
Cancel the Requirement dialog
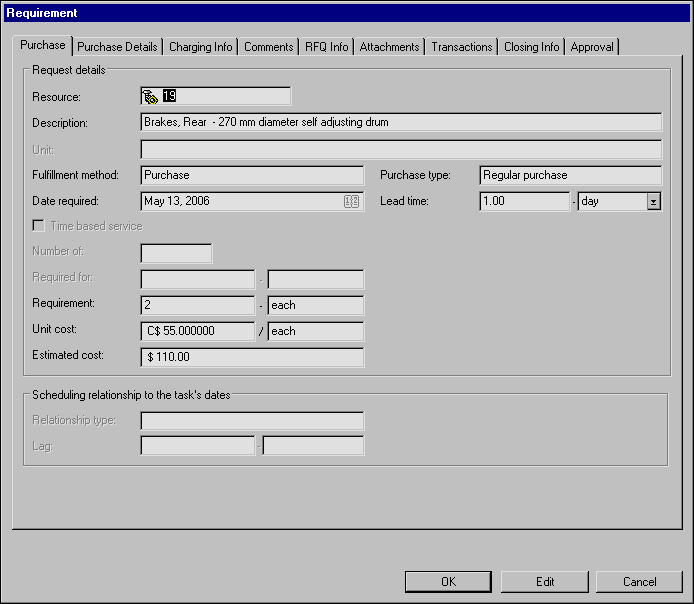(x=639, y=582)
